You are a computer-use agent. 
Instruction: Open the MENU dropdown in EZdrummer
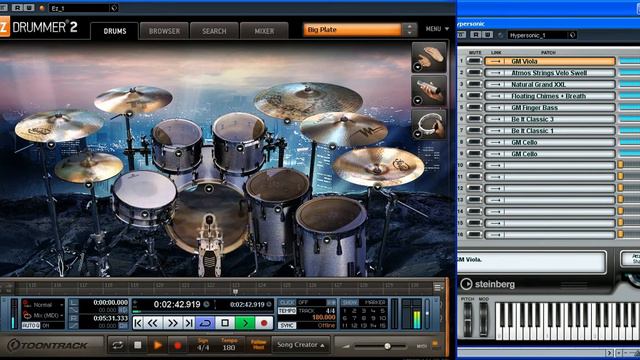[437, 29]
